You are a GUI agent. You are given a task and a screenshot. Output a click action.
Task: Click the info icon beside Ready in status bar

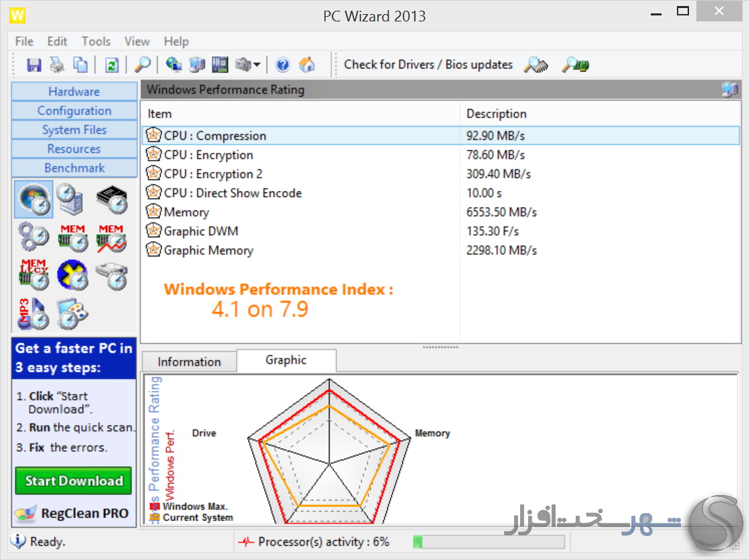(18, 541)
